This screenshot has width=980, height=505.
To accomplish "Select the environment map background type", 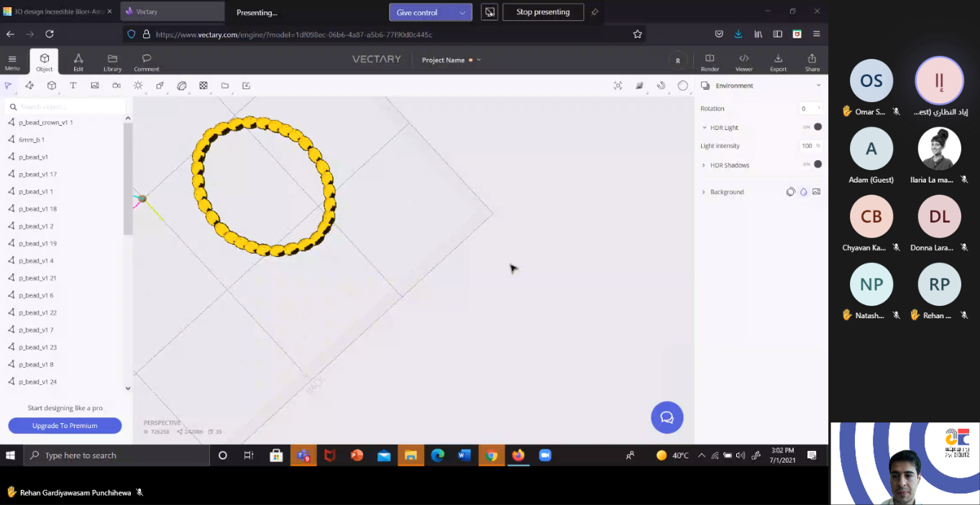I will [791, 192].
